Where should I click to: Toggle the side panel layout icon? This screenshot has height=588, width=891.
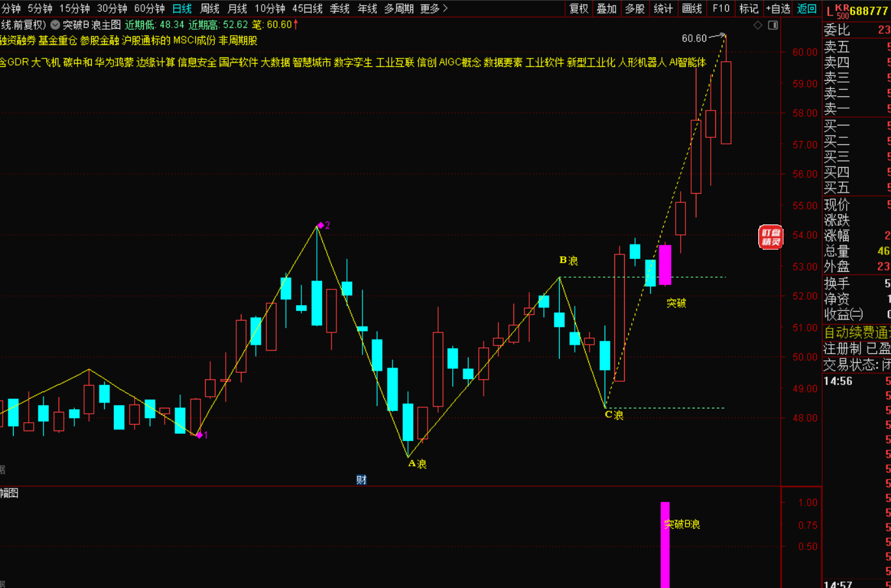click(773, 25)
